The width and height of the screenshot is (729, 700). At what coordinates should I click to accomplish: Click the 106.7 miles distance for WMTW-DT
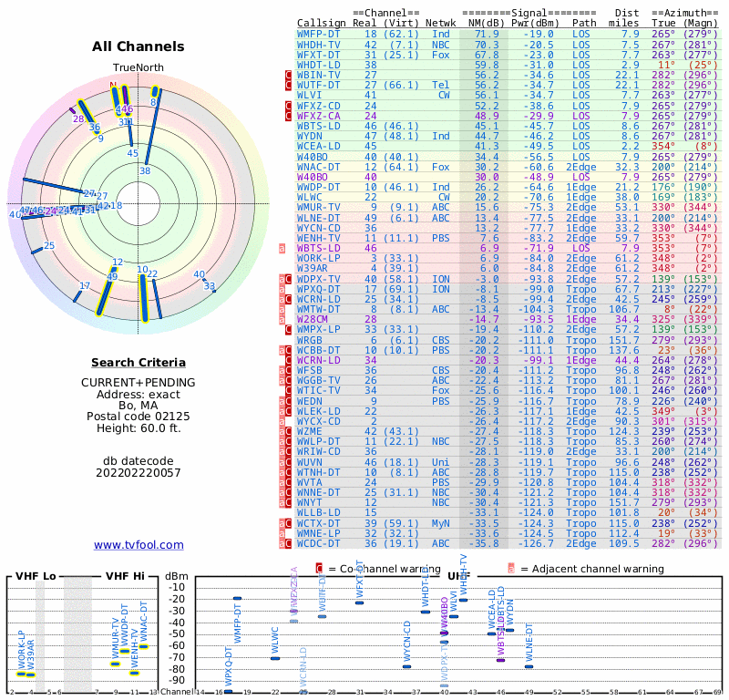tap(624, 309)
